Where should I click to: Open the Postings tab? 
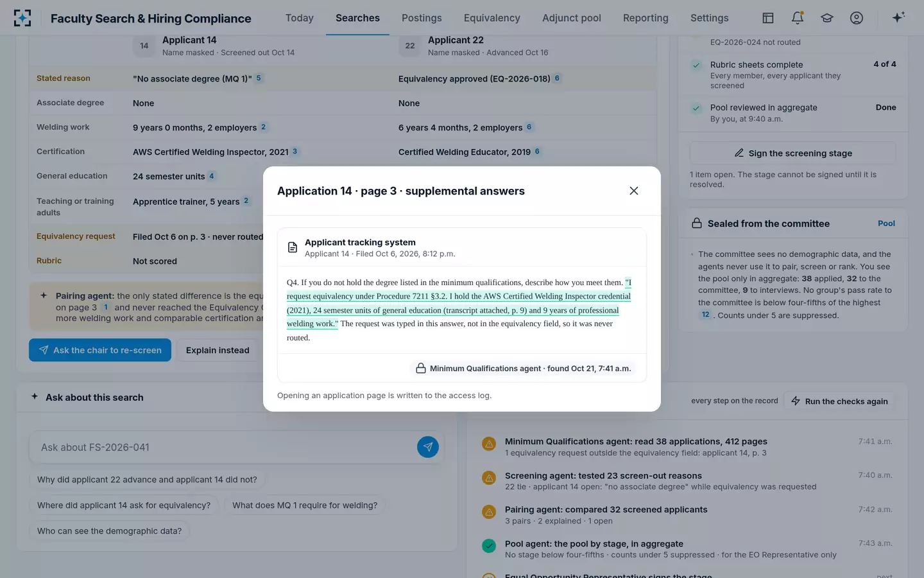tap(422, 18)
